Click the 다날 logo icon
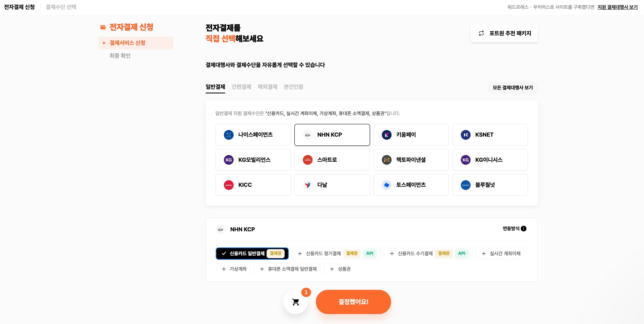This screenshot has width=644, height=324. tap(307, 185)
